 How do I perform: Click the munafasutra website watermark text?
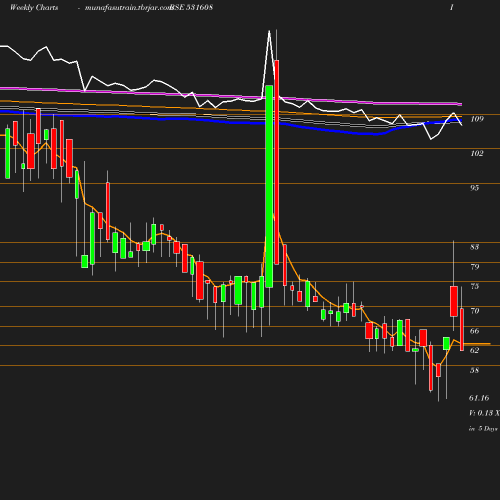click(128, 8)
